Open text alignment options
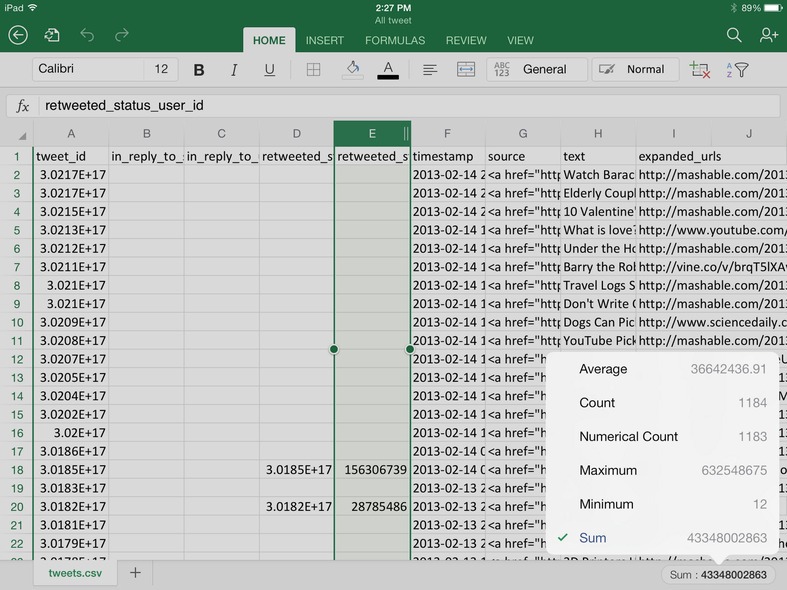The image size is (787, 590). (x=430, y=70)
